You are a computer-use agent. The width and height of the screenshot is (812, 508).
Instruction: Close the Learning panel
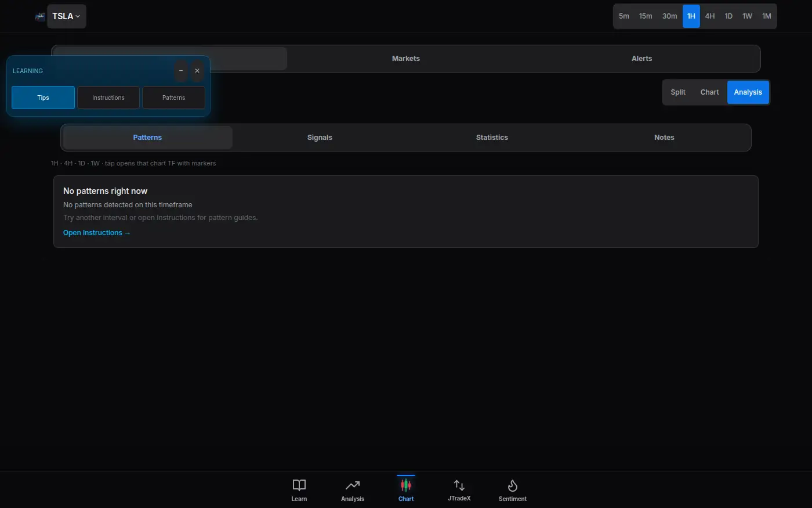pos(197,71)
